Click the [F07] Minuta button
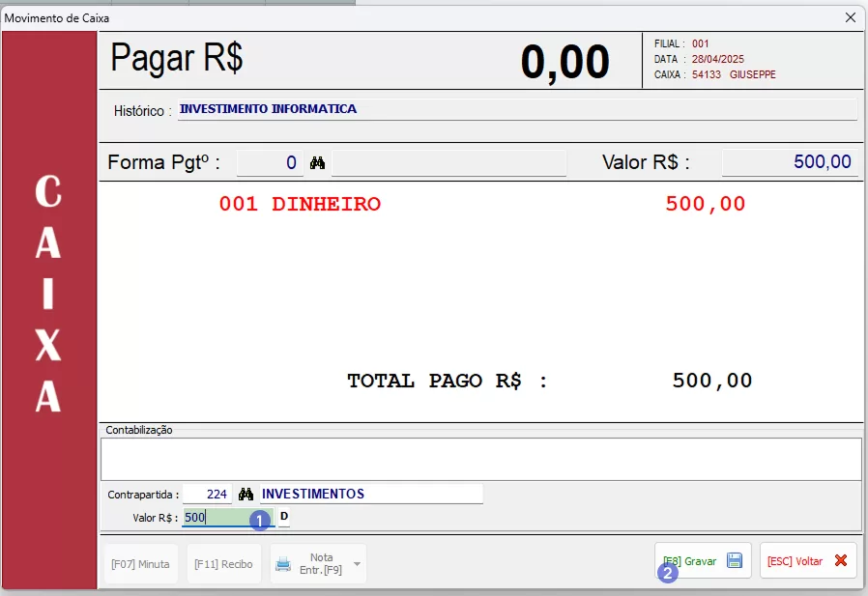 pyautogui.click(x=140, y=564)
